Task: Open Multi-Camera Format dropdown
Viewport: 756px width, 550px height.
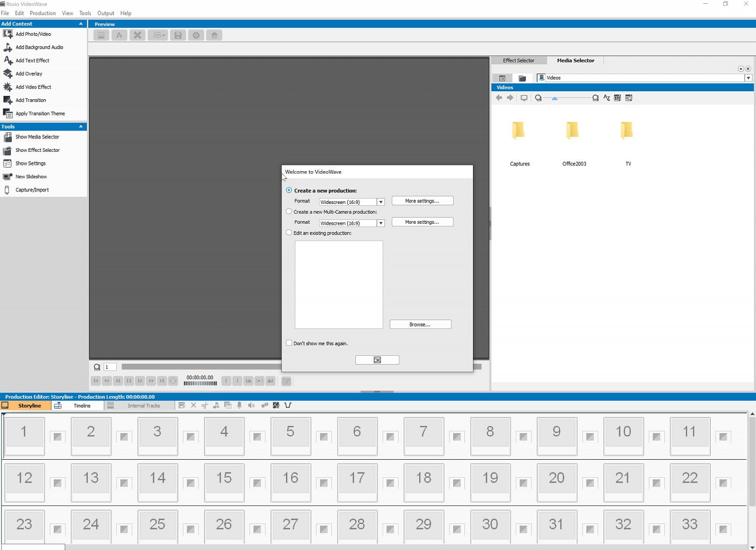Action: click(380, 223)
